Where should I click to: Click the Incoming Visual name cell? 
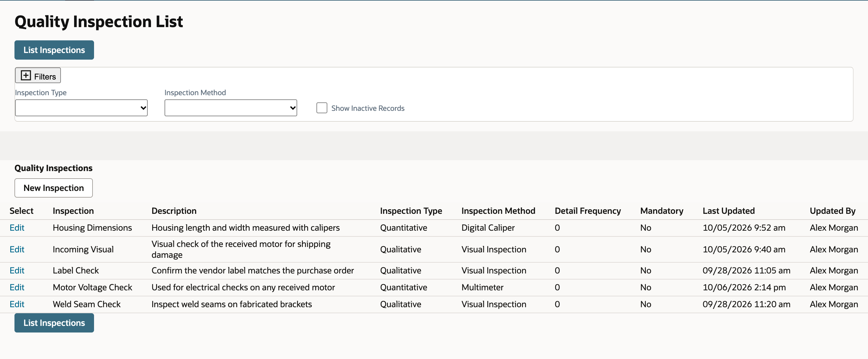click(x=83, y=249)
